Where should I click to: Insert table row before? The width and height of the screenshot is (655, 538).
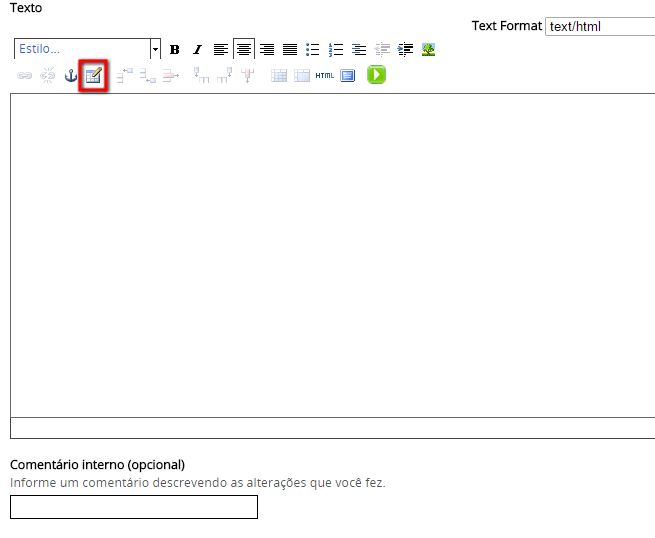coord(124,76)
